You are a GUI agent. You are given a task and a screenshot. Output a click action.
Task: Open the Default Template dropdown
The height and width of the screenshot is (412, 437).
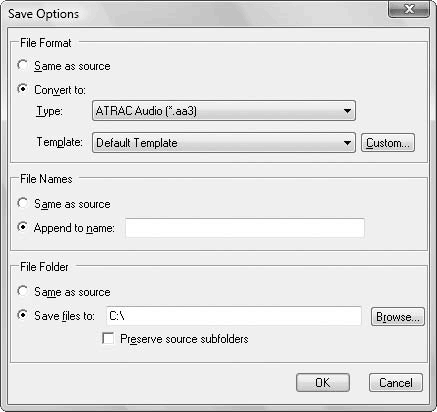click(x=224, y=143)
